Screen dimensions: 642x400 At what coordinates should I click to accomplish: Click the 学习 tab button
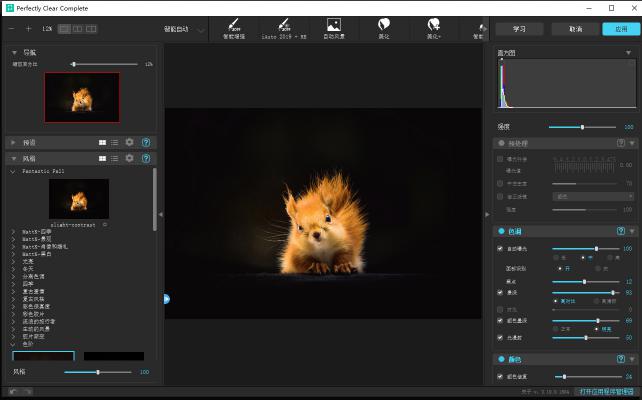point(518,29)
